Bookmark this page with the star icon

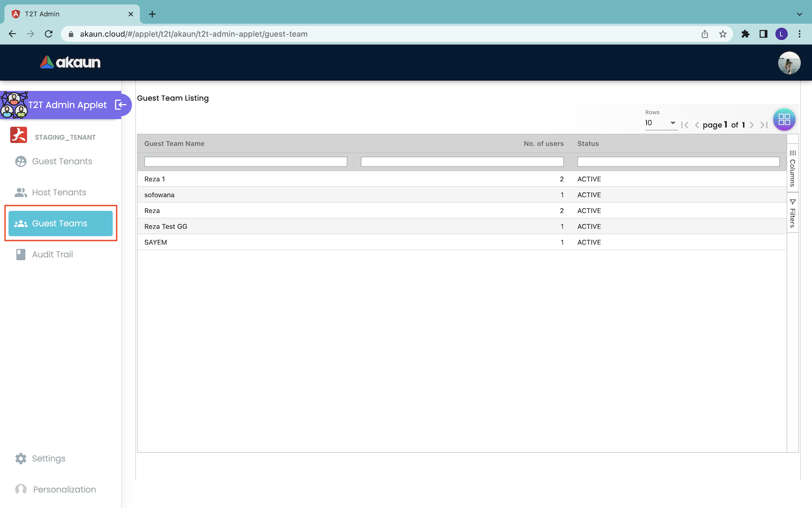tap(723, 34)
